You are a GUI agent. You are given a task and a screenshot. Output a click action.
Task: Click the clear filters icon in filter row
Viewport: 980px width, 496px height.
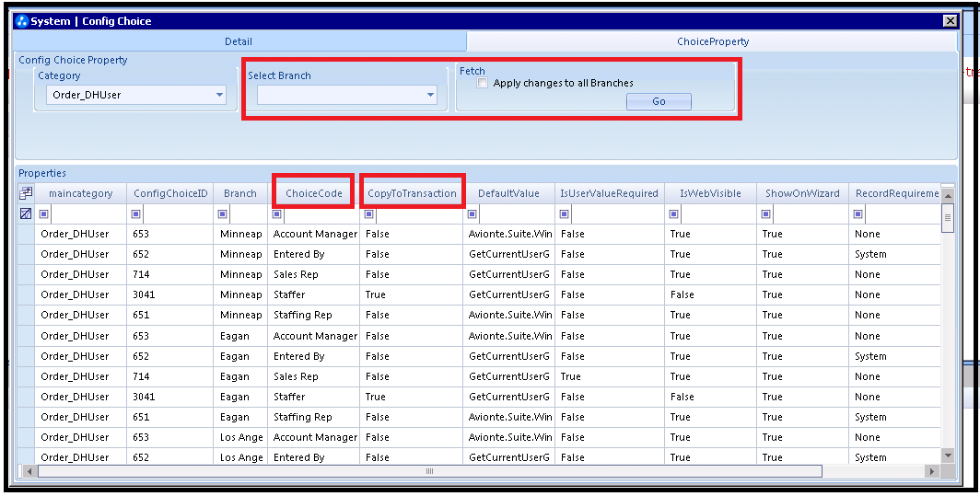pos(26,213)
